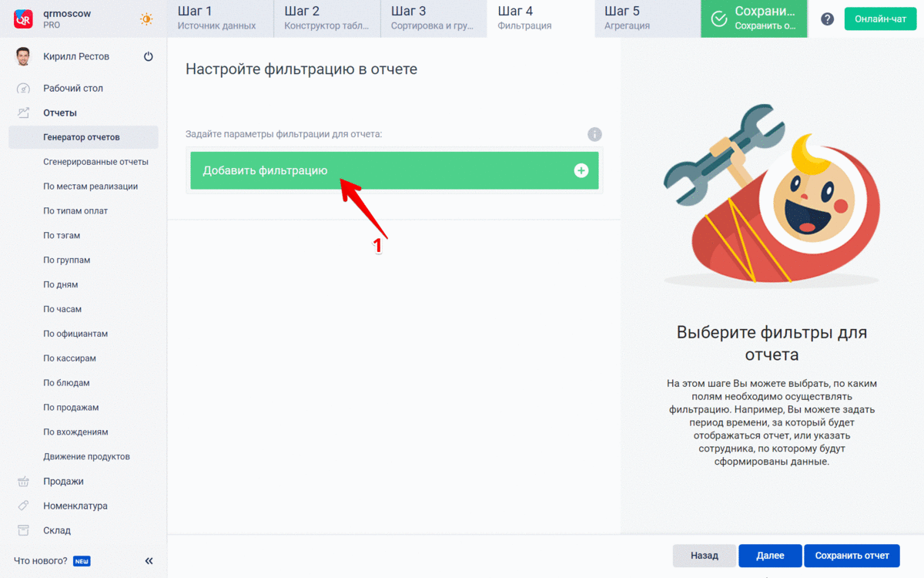924x578 pixels.
Task: Click the info icon above filter panel
Action: [x=594, y=134]
